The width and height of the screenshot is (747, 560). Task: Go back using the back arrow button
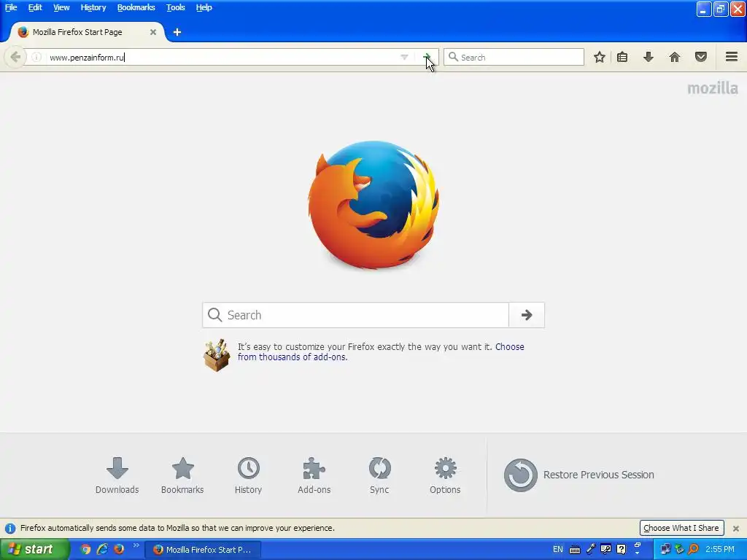[x=15, y=57]
